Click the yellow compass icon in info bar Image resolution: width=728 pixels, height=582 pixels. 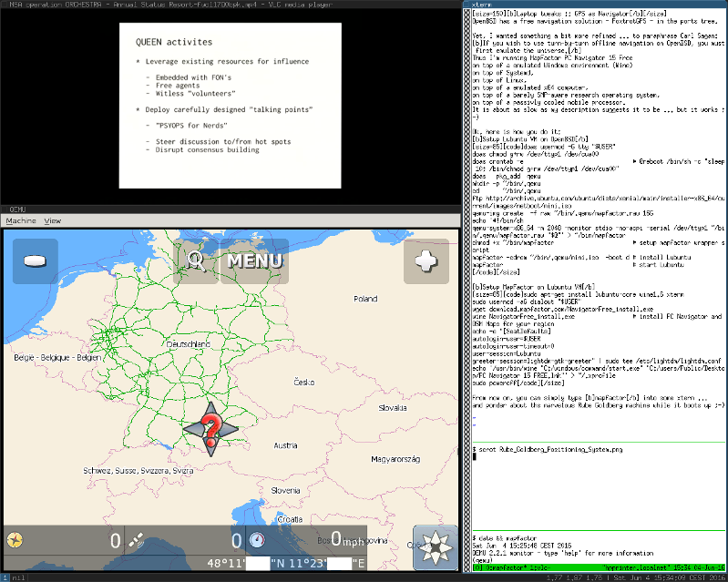pyautogui.click(x=15, y=540)
